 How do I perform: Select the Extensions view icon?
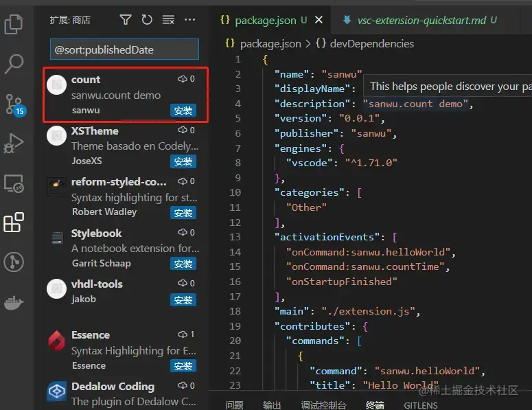(14, 223)
